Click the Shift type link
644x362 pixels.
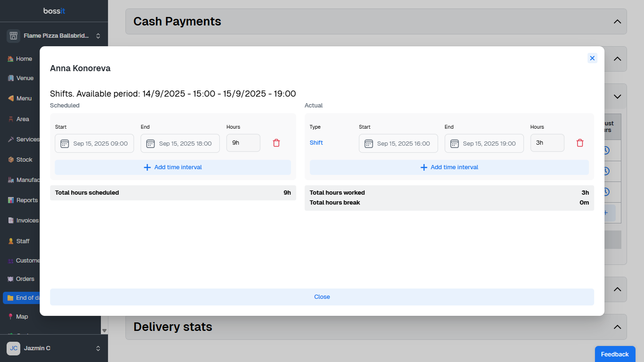click(316, 143)
